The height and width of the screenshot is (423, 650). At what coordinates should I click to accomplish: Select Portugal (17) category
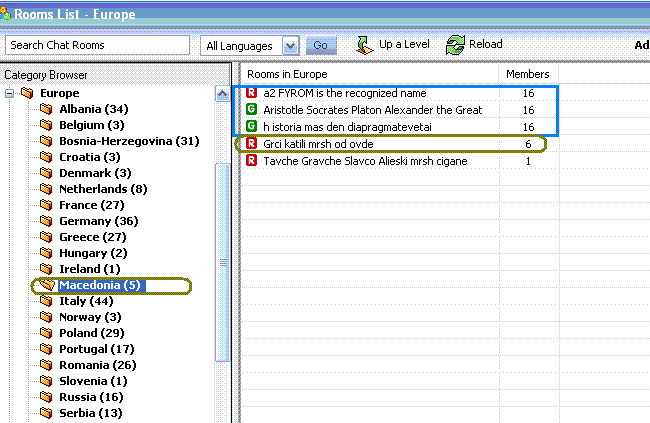(x=97, y=349)
